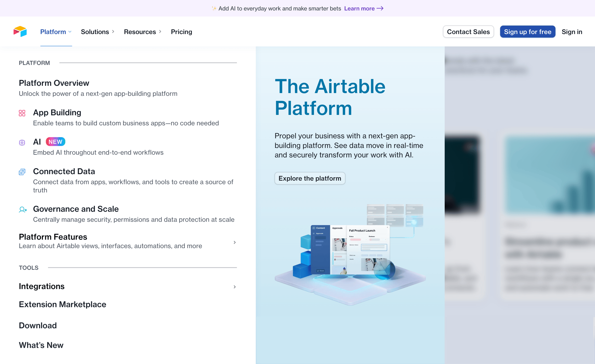Image resolution: width=595 pixels, height=364 pixels.
Task: Click 'Embed AI throughout end-to-end workflows' description
Action: pos(98,152)
